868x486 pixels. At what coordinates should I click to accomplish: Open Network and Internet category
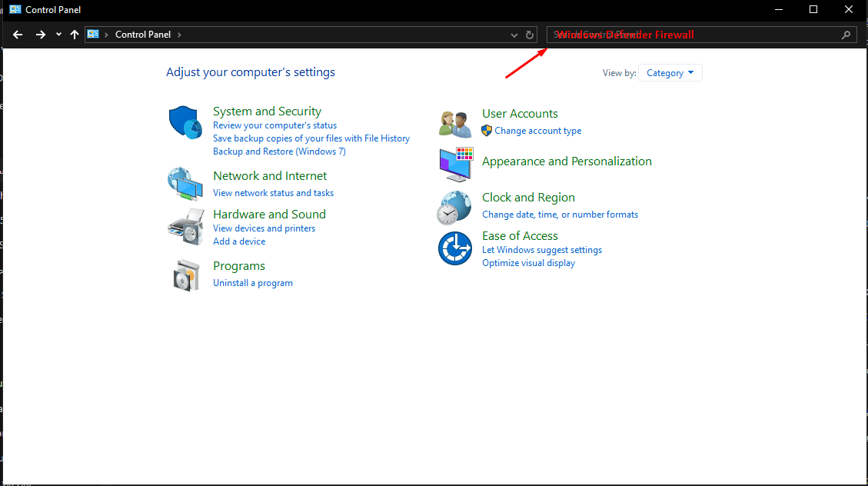pyautogui.click(x=270, y=176)
